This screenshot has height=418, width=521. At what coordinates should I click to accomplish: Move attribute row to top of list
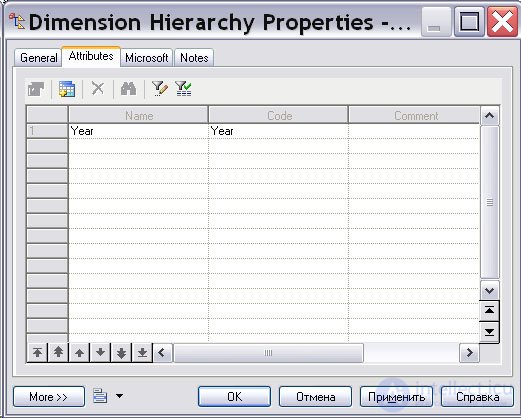click(x=37, y=353)
